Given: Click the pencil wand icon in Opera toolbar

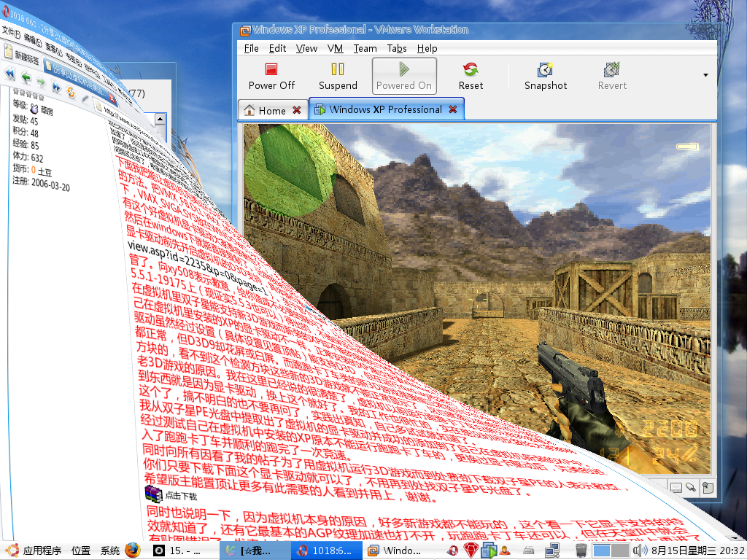Looking at the screenshot, I should (x=85, y=98).
